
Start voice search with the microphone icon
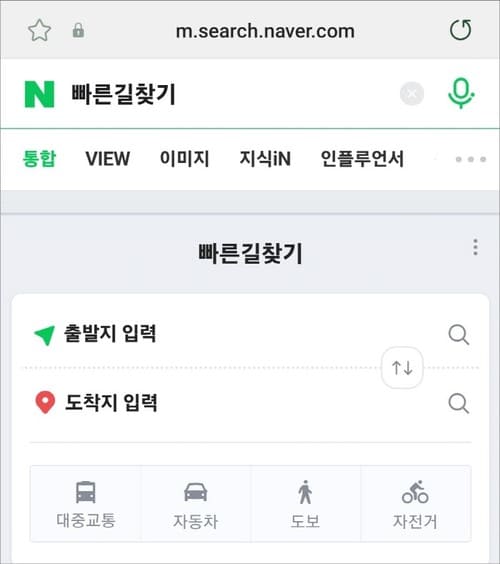tap(461, 93)
